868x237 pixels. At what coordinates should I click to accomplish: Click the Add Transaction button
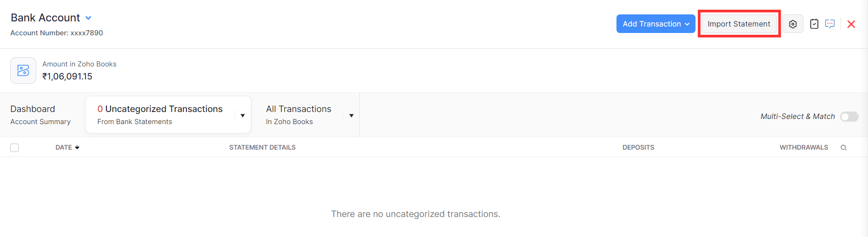click(x=656, y=24)
